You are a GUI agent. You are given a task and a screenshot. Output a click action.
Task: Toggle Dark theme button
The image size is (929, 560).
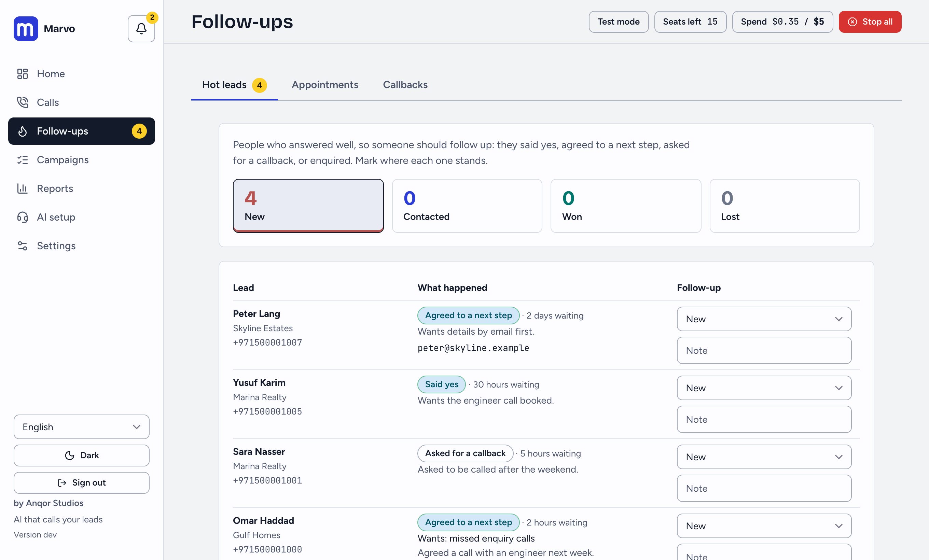[x=81, y=456]
